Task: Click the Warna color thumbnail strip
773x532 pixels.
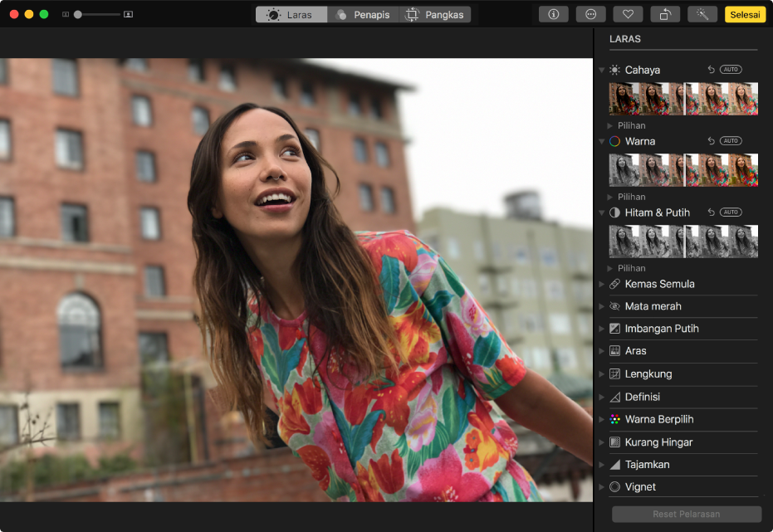Action: [x=682, y=170]
